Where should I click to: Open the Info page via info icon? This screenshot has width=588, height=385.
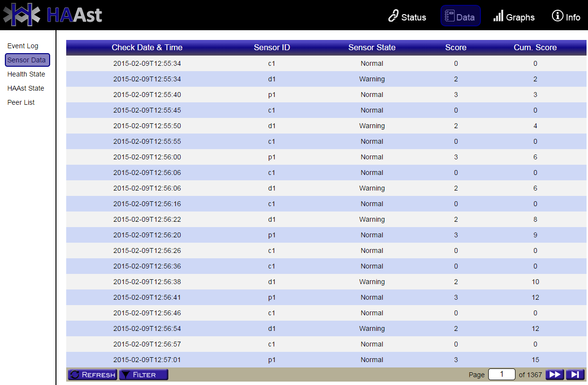[557, 16]
